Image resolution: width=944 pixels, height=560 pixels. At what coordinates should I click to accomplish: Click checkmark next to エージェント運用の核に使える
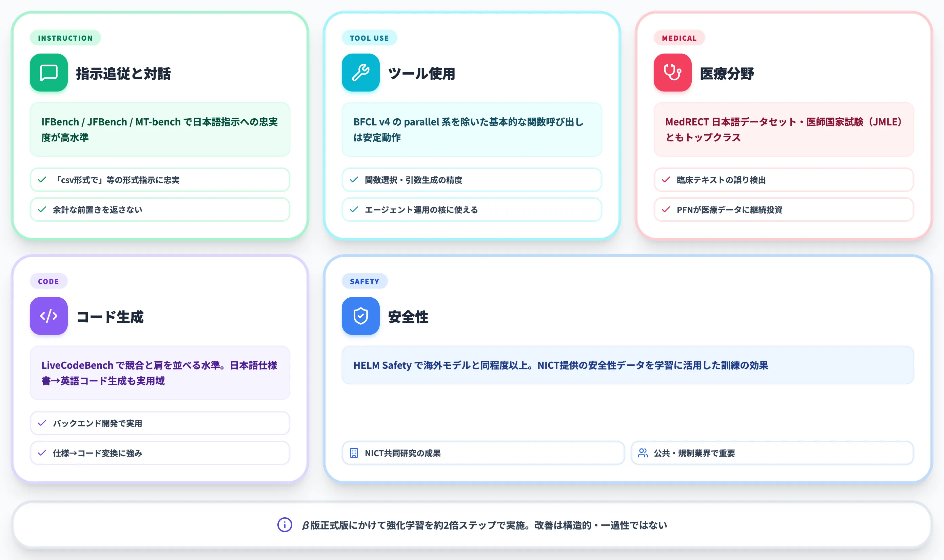point(354,209)
